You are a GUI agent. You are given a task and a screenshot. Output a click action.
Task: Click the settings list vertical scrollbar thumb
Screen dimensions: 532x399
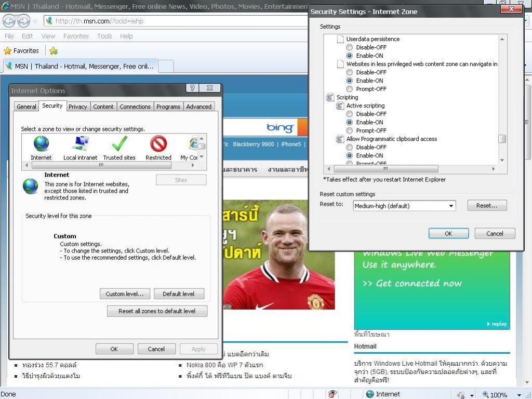(502, 139)
